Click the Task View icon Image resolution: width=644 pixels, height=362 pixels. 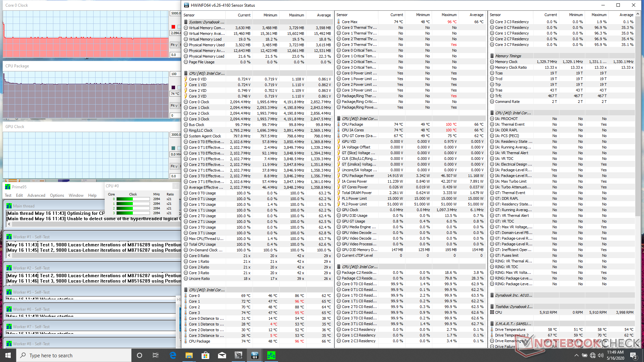(156, 355)
